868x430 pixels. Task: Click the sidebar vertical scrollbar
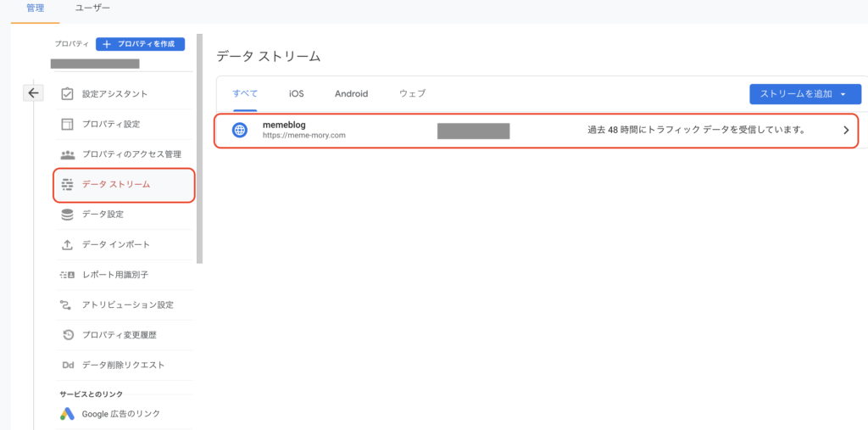[x=199, y=148]
